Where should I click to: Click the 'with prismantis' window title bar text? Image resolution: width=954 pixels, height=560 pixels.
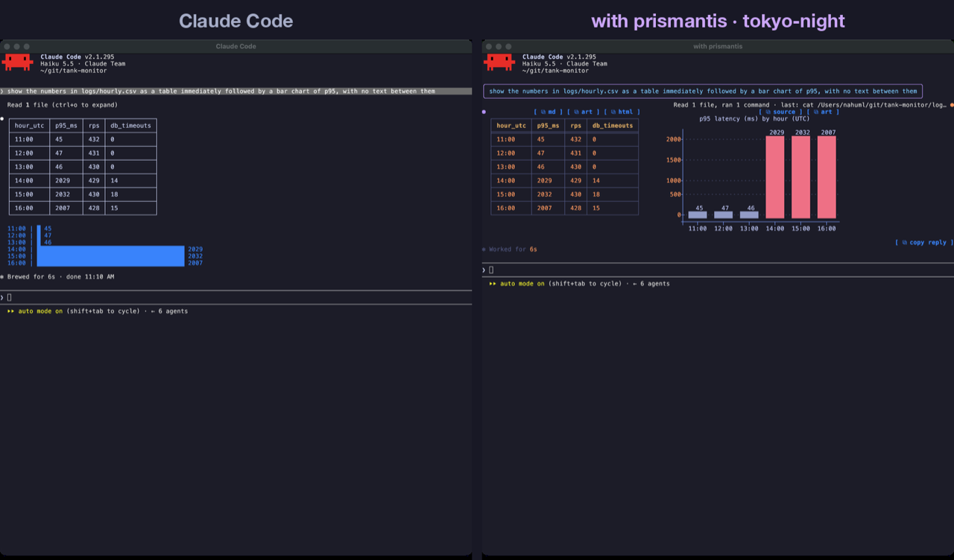click(x=718, y=46)
